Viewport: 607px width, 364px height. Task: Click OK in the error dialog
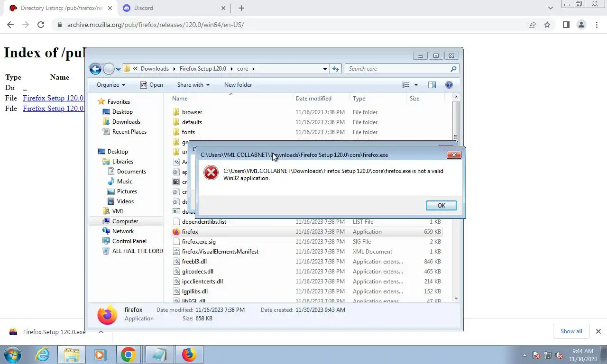click(x=441, y=205)
